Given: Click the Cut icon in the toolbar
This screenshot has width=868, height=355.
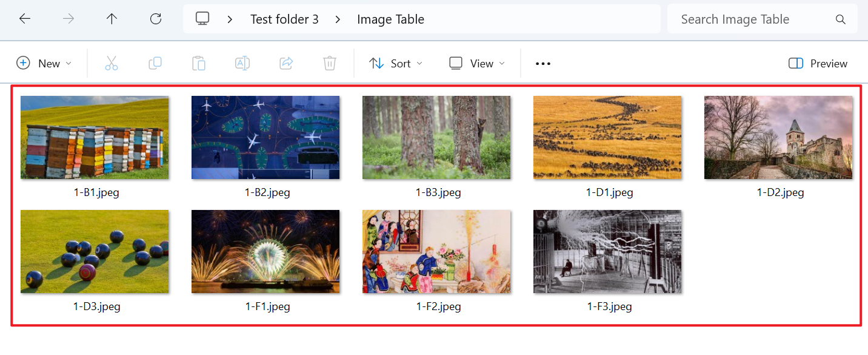Looking at the screenshot, I should [x=112, y=63].
